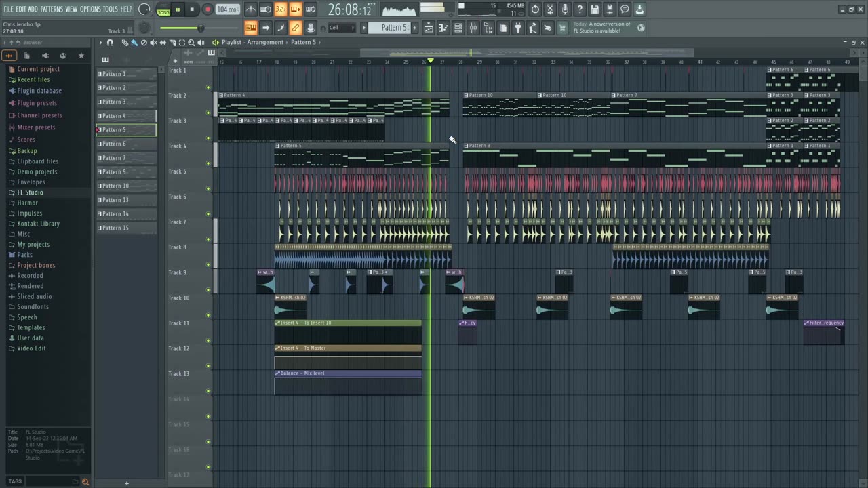Select Pattern 9 in pattern list
The image size is (868, 488).
click(x=126, y=171)
